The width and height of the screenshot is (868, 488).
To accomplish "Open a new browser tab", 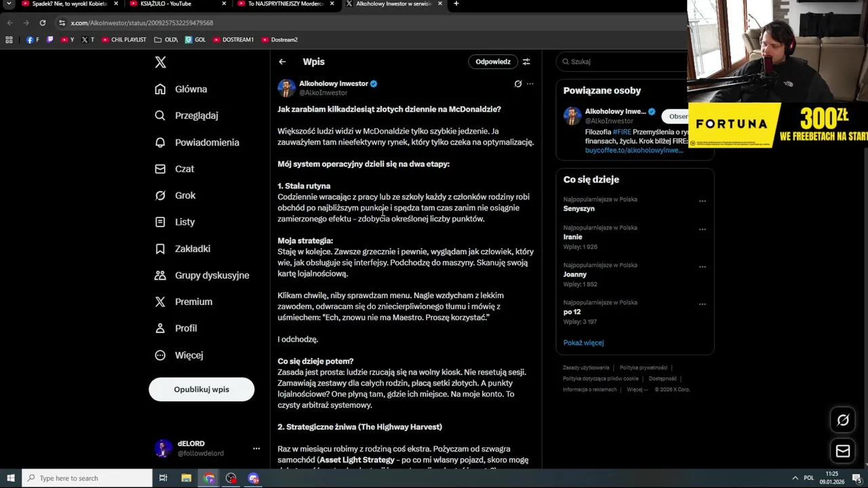I will tap(456, 4).
